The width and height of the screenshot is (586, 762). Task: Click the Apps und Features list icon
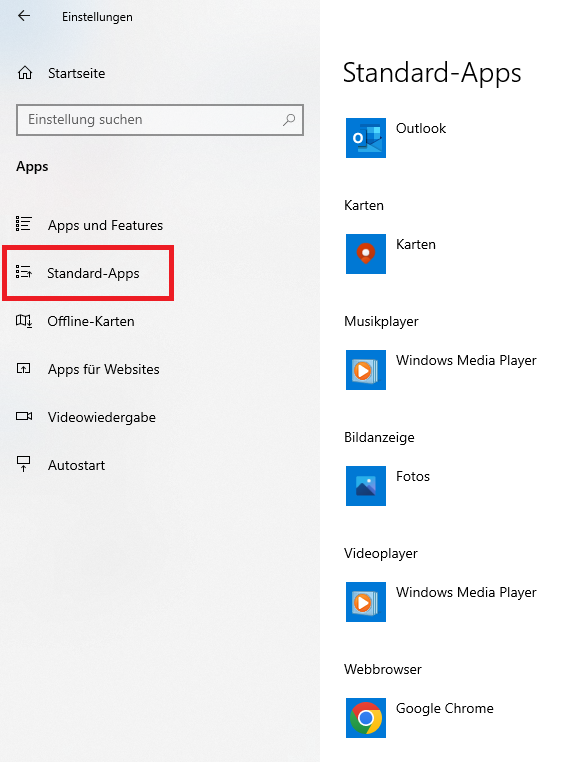click(x=24, y=224)
